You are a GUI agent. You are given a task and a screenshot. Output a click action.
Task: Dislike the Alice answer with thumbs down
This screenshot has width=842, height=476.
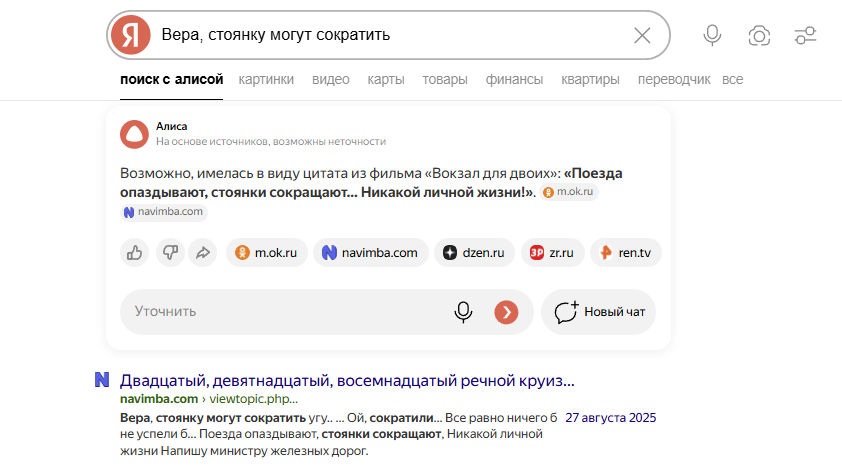click(x=170, y=253)
